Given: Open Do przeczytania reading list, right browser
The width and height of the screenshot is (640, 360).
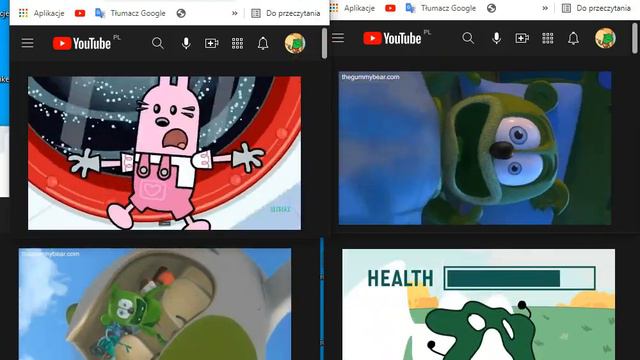Looking at the screenshot, I should 596,8.
